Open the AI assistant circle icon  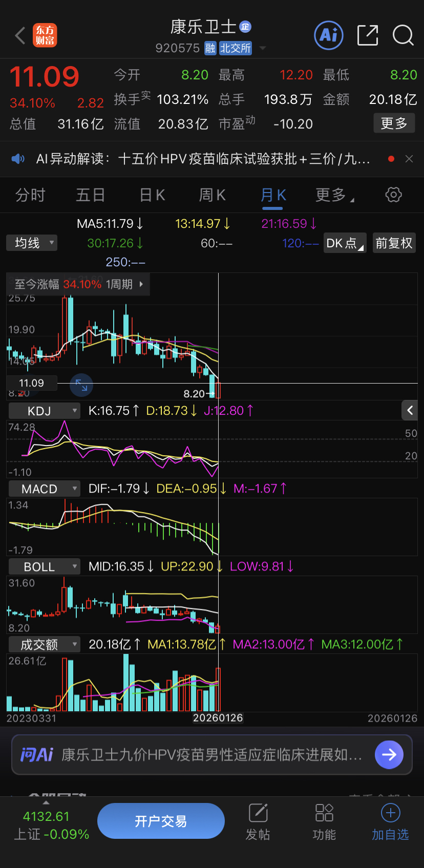point(329,35)
